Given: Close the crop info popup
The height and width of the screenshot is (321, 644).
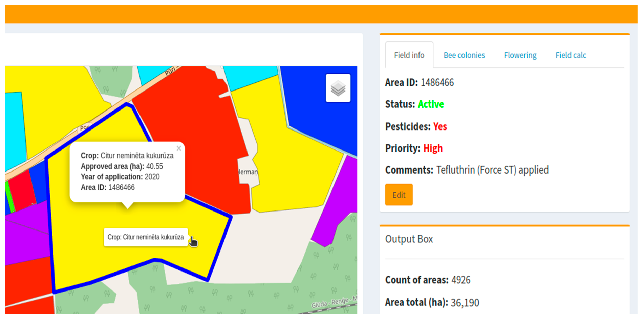Looking at the screenshot, I should tap(179, 148).
